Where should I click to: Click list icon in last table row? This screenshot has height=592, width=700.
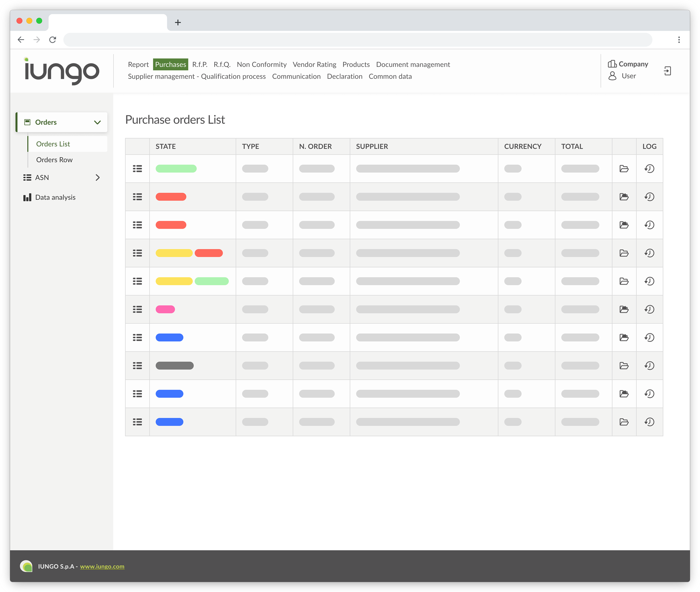click(x=137, y=422)
